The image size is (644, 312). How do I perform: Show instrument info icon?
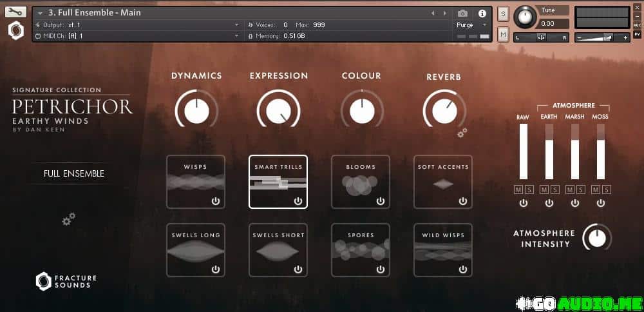(x=482, y=14)
